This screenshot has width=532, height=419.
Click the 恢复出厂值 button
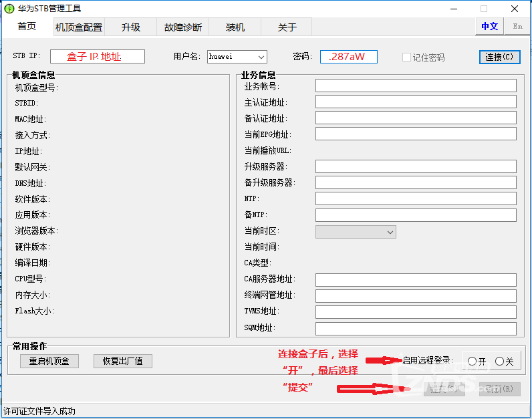(123, 361)
